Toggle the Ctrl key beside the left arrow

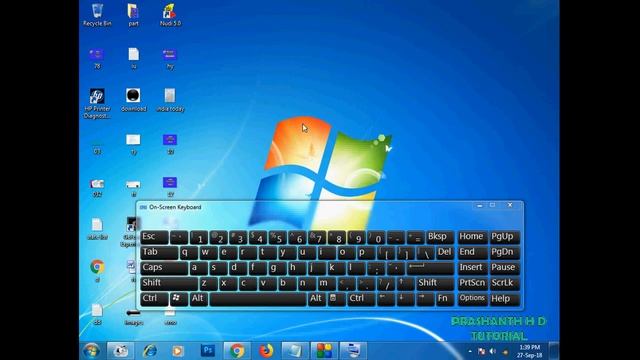coord(361,299)
